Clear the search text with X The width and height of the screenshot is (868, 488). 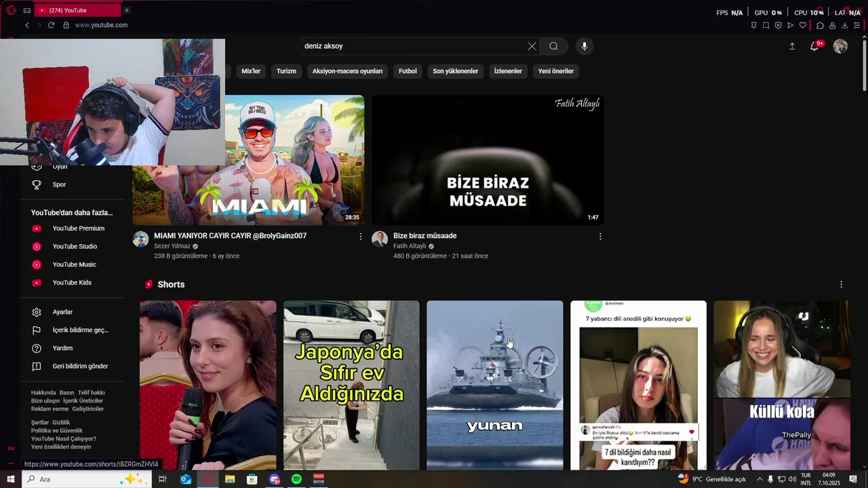click(532, 46)
